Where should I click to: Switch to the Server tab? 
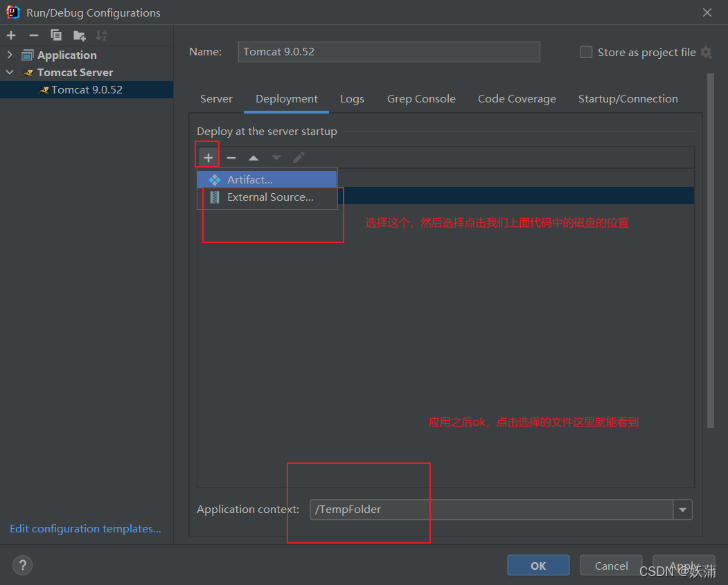click(x=216, y=99)
